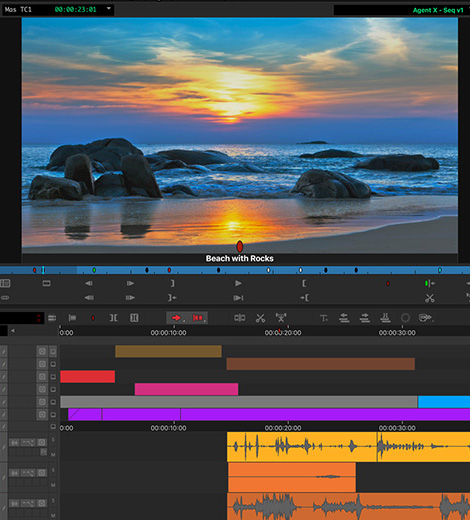Select the yellow audio clip with waveform
The width and height of the screenshot is (470, 520).
302,447
